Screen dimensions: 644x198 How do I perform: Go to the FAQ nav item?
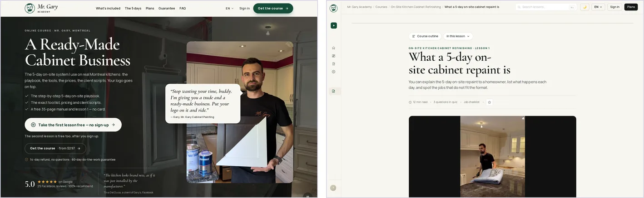click(183, 8)
